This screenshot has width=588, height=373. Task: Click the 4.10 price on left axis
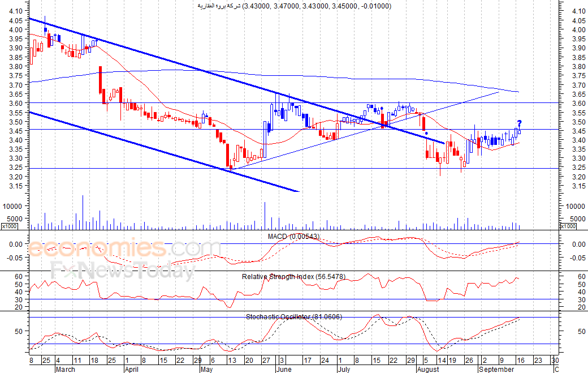16,11
